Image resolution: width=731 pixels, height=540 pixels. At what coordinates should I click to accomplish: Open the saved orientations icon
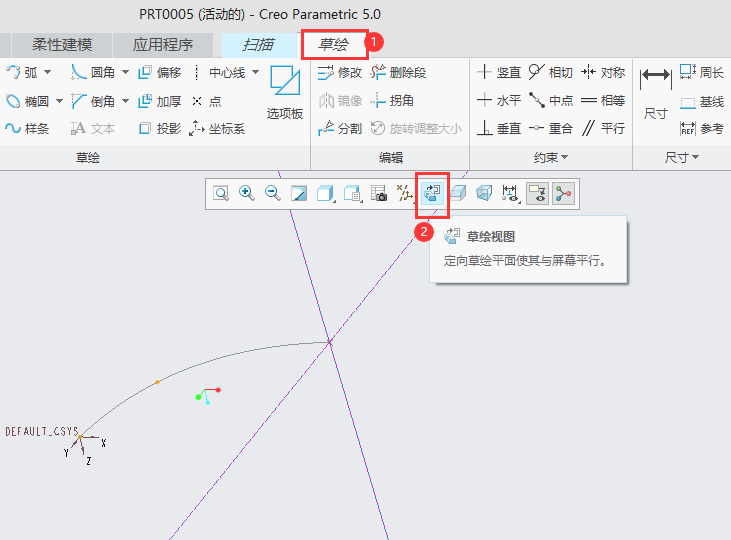352,194
